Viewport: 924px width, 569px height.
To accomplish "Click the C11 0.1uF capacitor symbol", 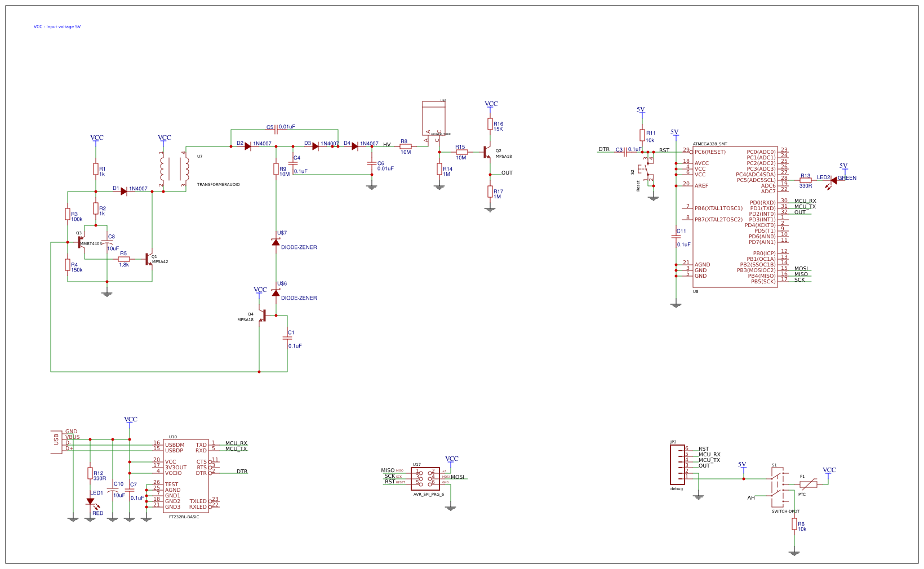I will [676, 237].
